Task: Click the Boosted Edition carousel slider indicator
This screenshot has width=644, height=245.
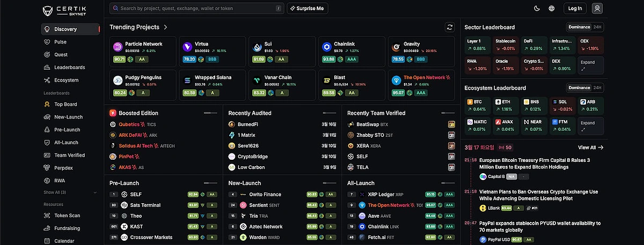Action: [210, 113]
